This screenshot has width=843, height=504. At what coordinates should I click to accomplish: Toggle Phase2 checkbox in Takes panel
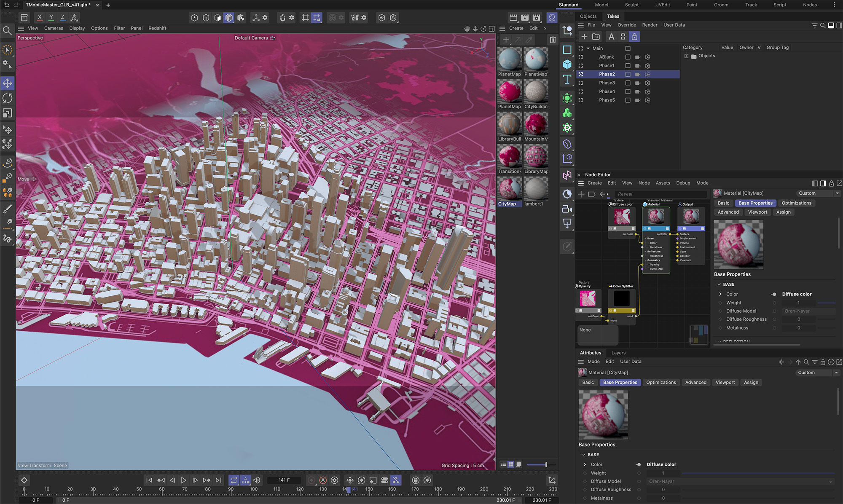pos(626,74)
